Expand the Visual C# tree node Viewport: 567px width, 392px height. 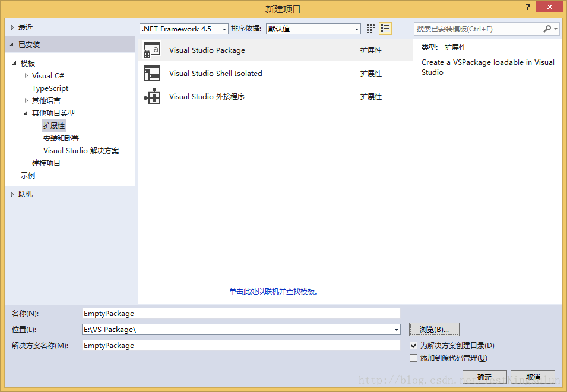point(26,75)
